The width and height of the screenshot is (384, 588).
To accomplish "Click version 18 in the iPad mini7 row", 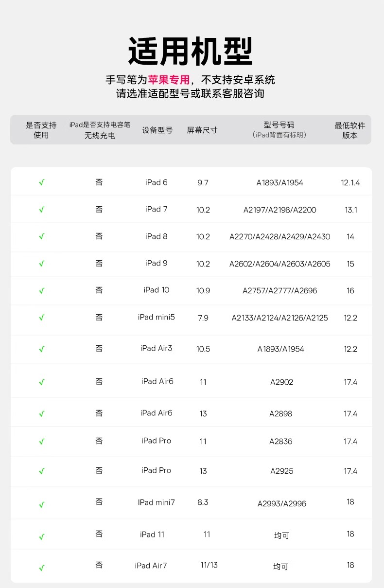I will point(350,502).
